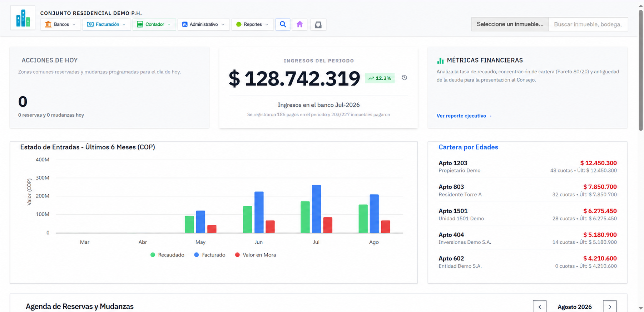
Task: Click the 'ACCIONES DE HOY' card title
Action: tap(50, 60)
